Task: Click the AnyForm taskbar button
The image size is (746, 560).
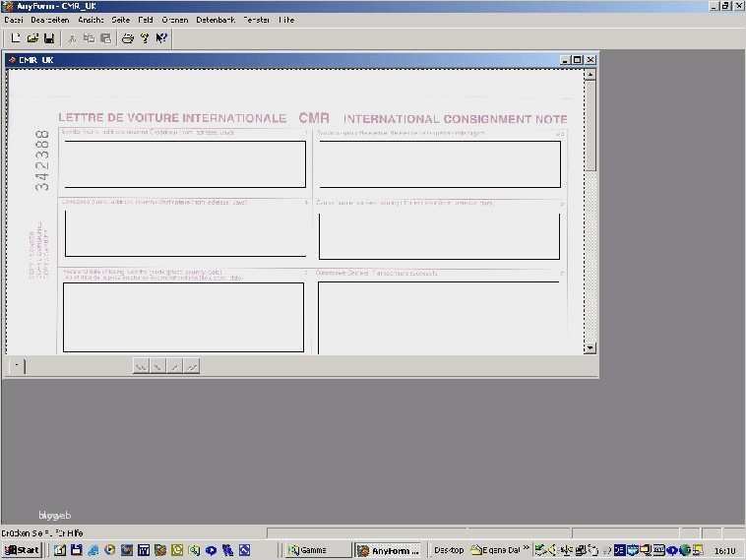Action: coord(389,550)
